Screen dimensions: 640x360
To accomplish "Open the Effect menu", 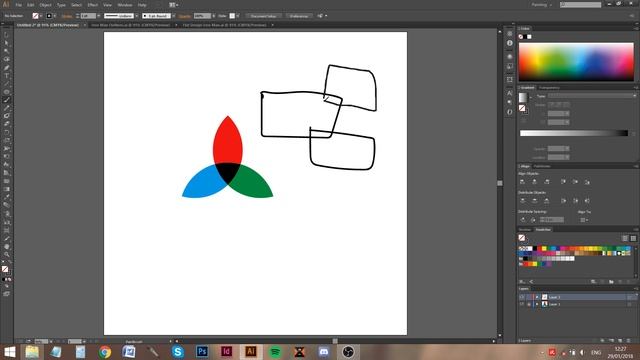I will click(93, 5).
